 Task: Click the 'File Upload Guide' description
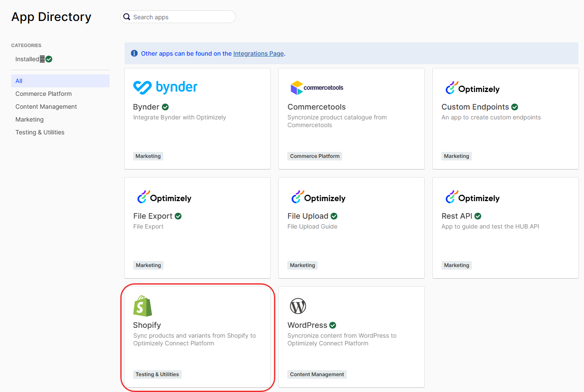pos(312,226)
